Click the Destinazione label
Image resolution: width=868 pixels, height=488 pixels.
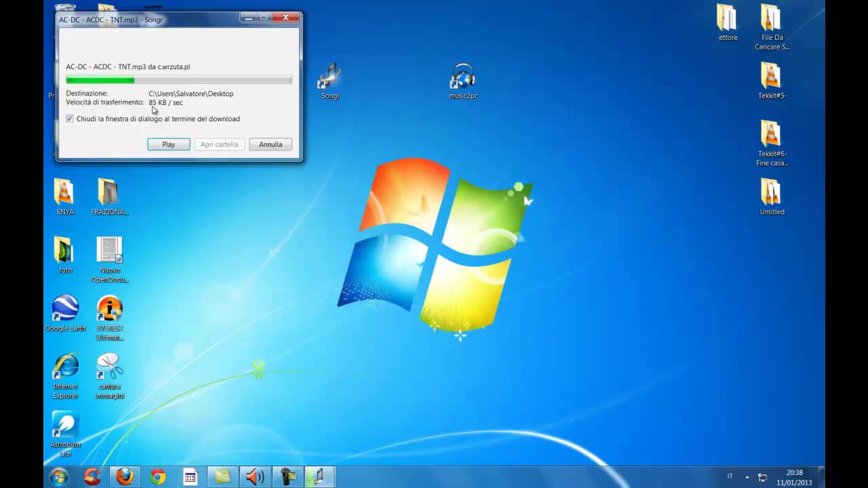(x=87, y=94)
